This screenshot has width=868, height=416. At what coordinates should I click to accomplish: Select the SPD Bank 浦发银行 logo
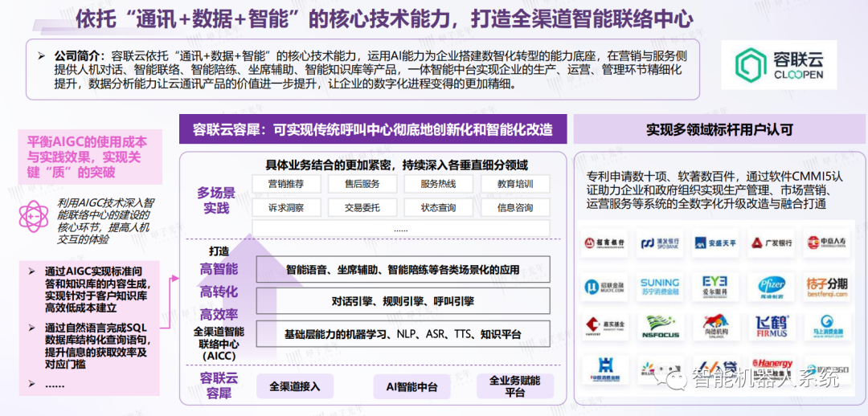tap(660, 243)
